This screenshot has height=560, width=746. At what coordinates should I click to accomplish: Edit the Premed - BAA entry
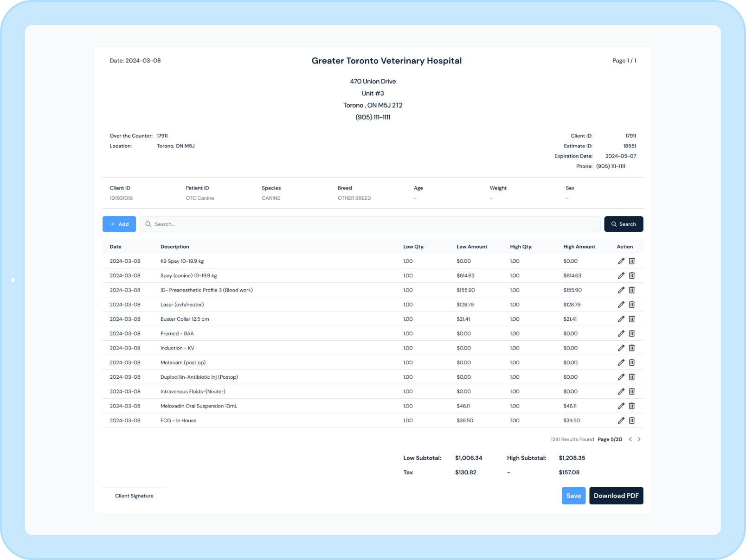pos(621,333)
